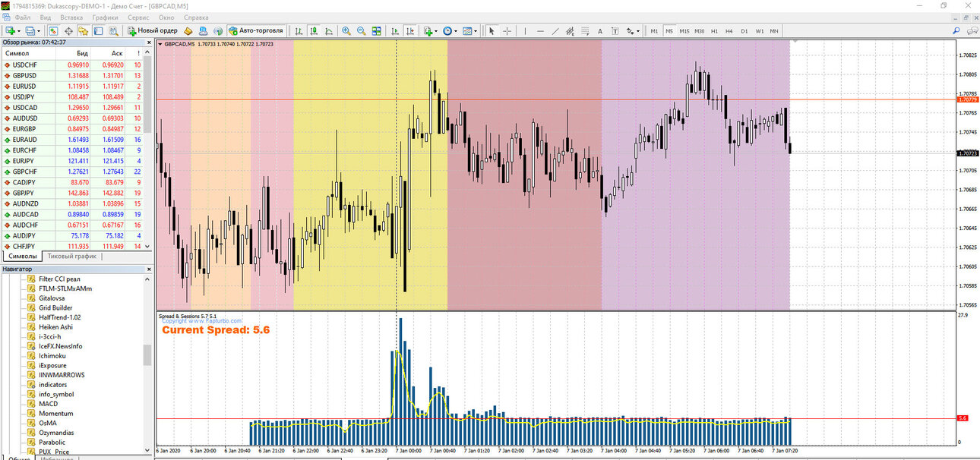Viewport: 980px width, 460px height.
Task: Zoom in on the chart
Action: pos(346,31)
